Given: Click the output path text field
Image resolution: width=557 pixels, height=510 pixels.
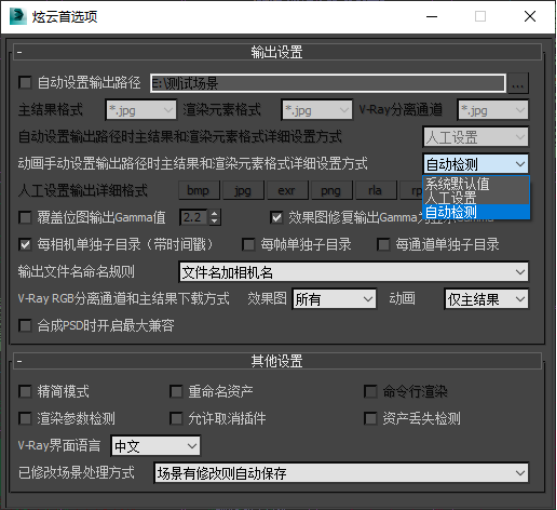Looking at the screenshot, I should coord(328,83).
